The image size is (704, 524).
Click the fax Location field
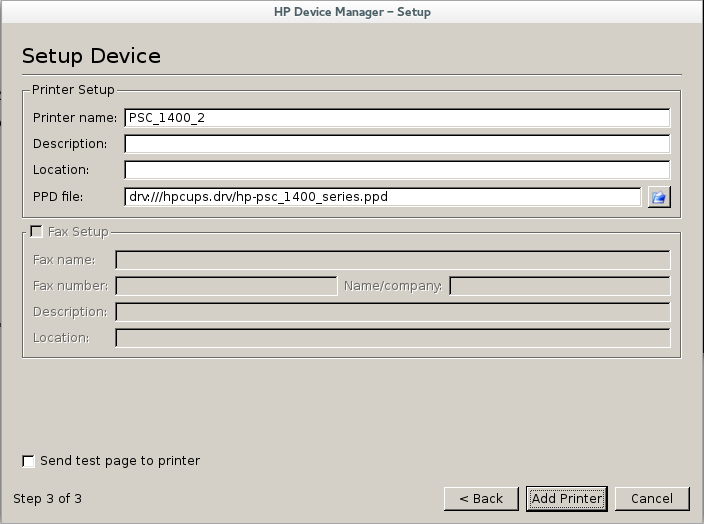392,338
